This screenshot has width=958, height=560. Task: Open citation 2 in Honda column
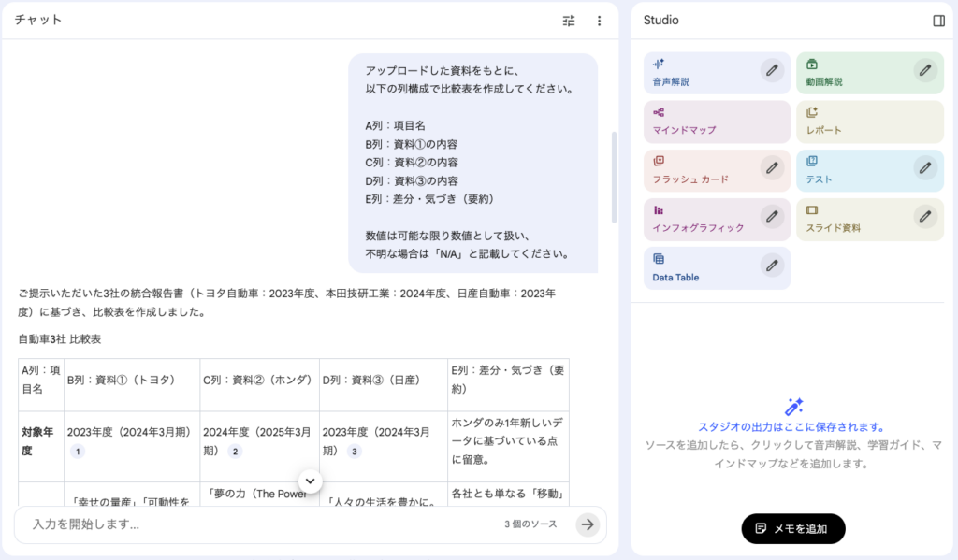(236, 452)
